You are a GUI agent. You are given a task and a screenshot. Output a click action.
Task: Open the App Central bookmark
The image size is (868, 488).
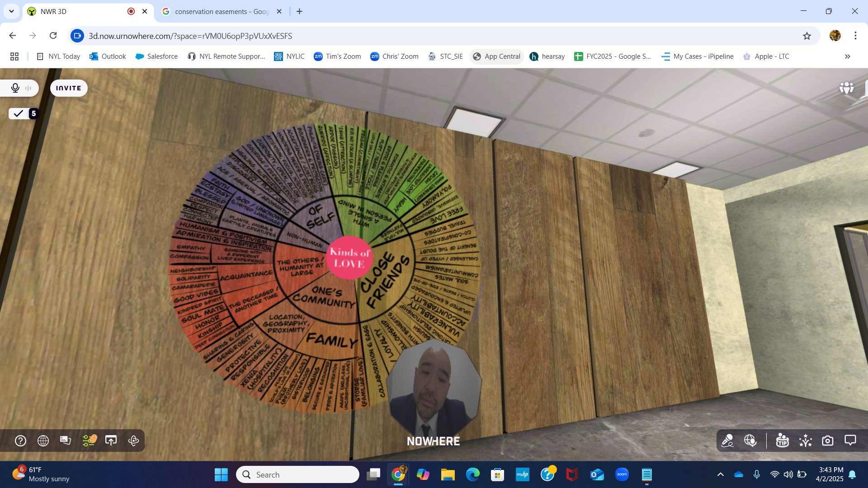point(496,56)
